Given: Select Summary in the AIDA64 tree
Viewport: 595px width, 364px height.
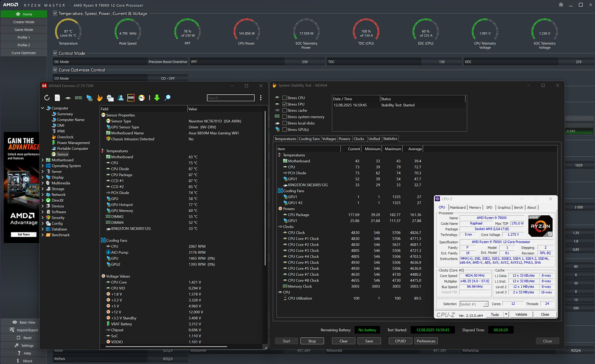Looking at the screenshot, I should point(65,114).
